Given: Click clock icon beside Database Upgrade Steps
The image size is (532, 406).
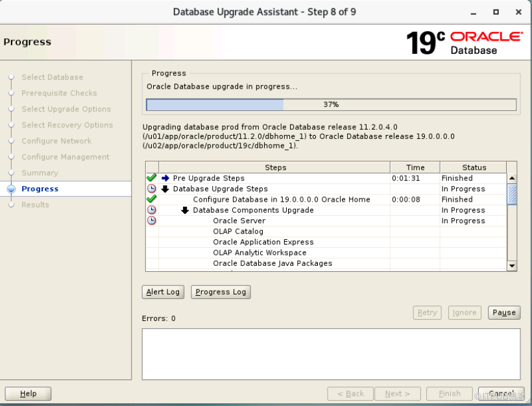Looking at the screenshot, I should (152, 189).
